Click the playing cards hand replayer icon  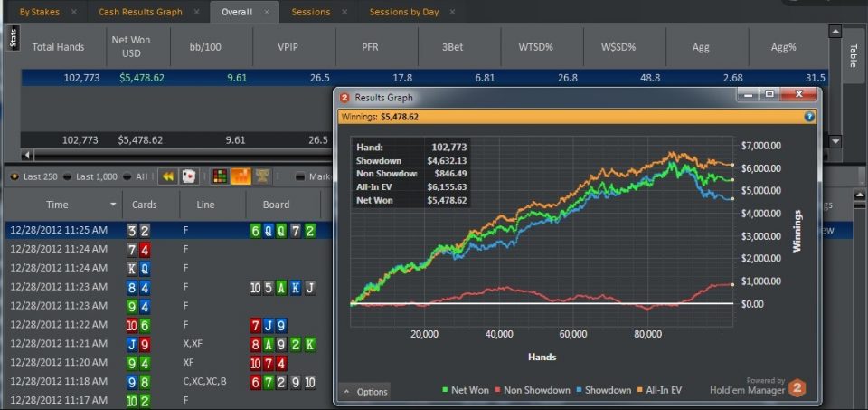pos(190,176)
